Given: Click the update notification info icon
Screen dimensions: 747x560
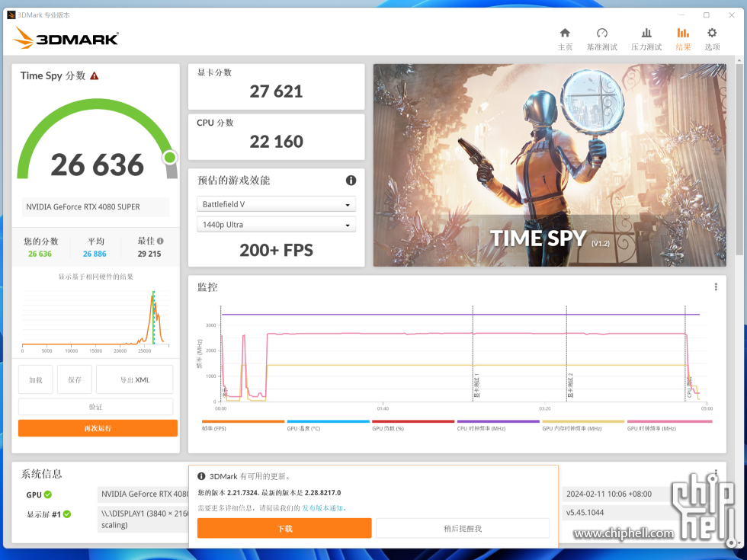Looking at the screenshot, I should pos(201,476).
